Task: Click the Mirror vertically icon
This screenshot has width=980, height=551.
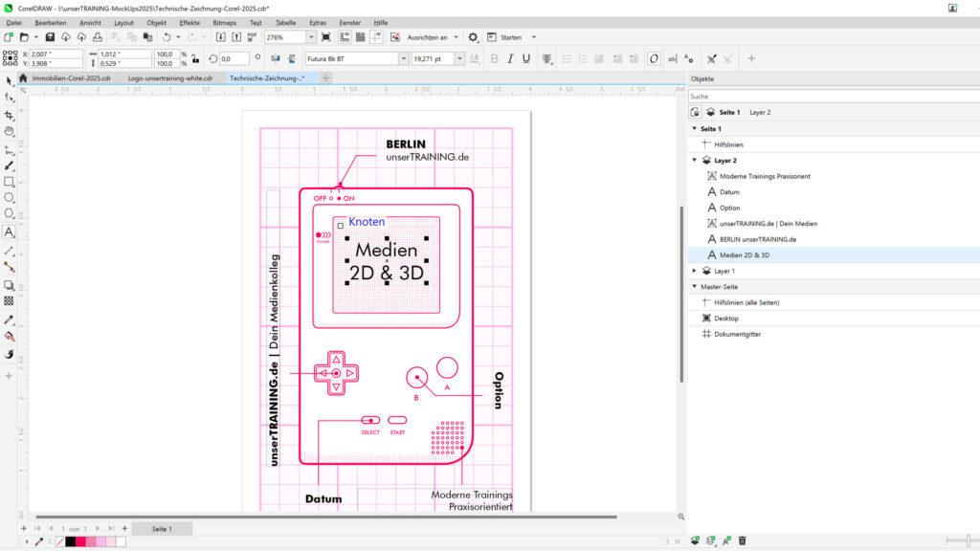Action: click(x=292, y=58)
